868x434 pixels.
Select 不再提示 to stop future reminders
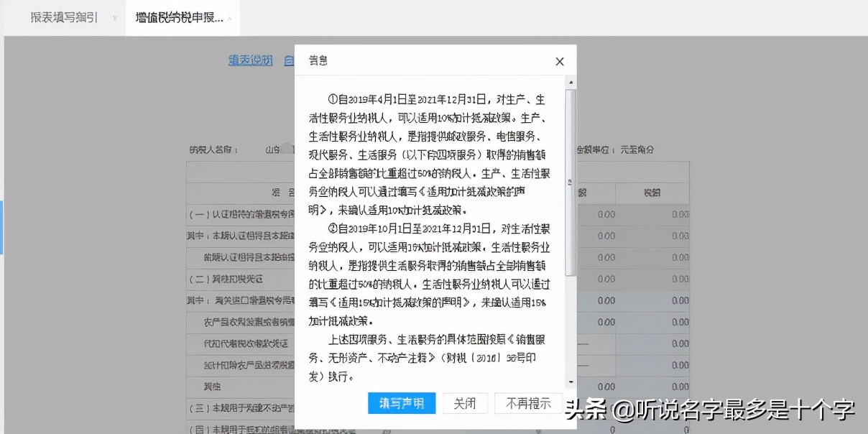528,404
